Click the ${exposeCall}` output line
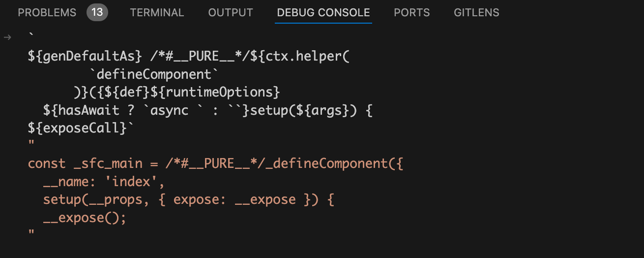The height and width of the screenshot is (258, 644). pos(81,128)
